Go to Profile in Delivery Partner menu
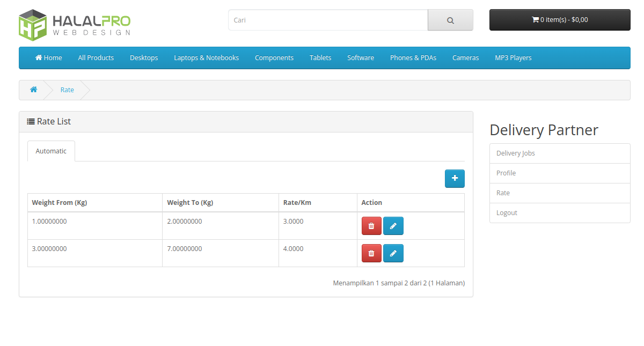This screenshot has height=346, width=644. 506,173
